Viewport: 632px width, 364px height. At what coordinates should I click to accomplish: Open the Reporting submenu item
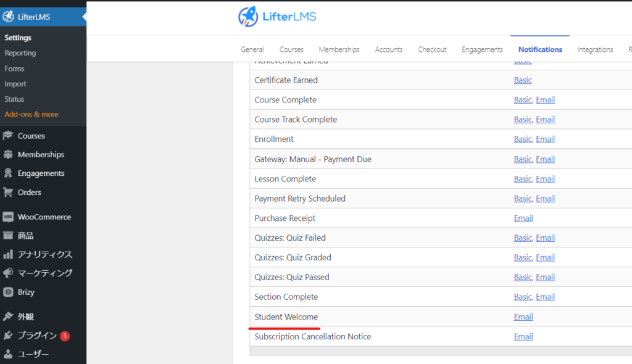coord(20,53)
